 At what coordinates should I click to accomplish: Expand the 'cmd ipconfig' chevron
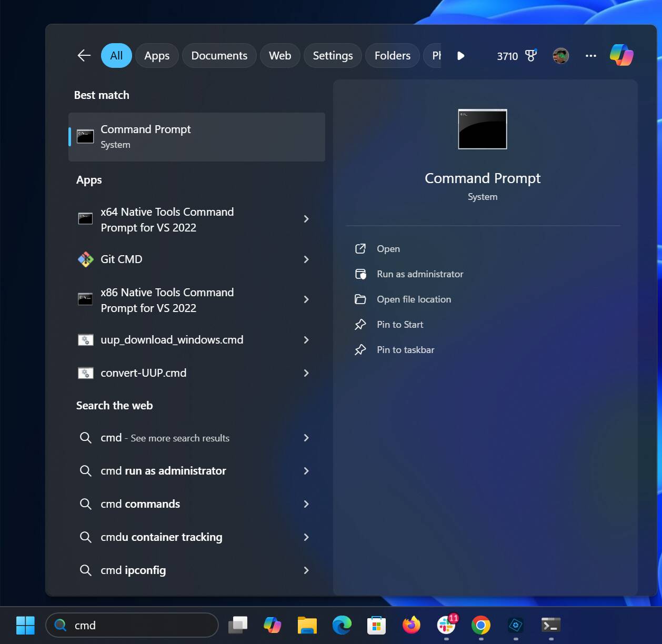[x=306, y=570]
